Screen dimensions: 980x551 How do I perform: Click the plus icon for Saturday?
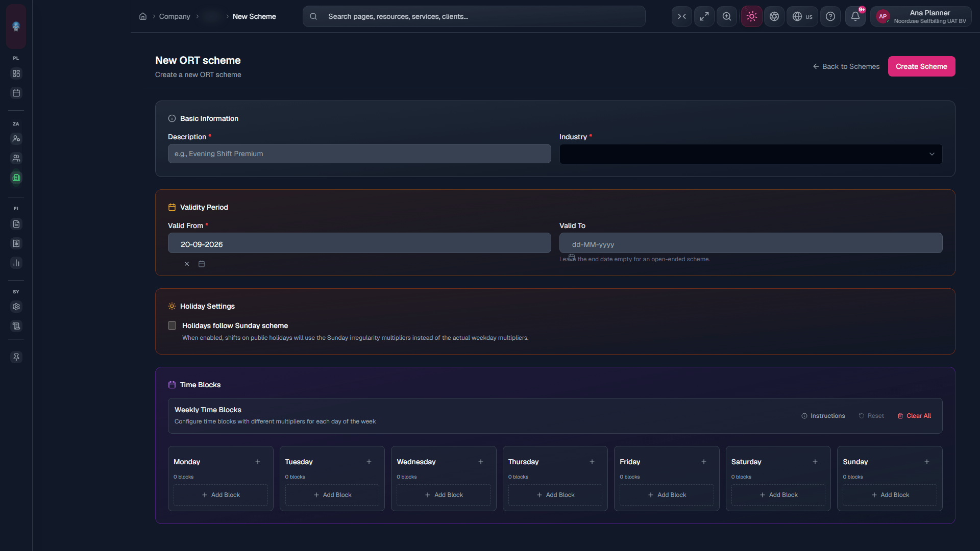[815, 462]
